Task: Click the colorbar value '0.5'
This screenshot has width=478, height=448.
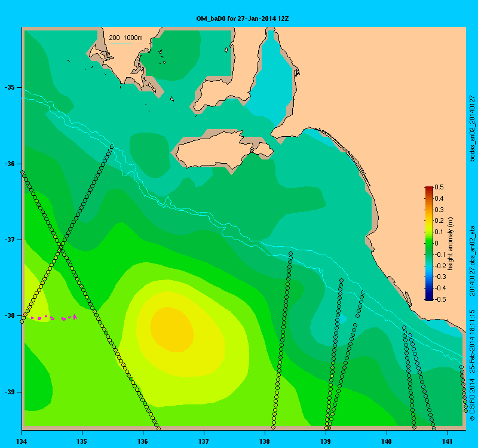Action: (x=439, y=187)
